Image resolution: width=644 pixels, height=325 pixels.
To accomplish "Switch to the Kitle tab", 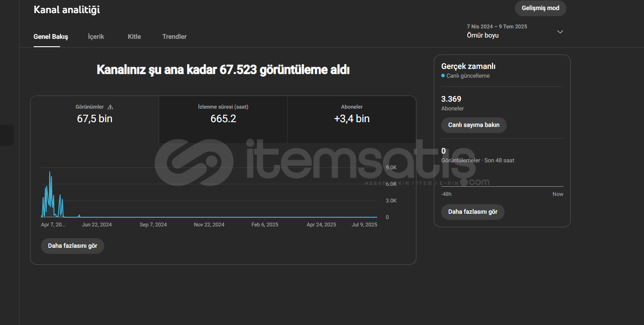I will (134, 37).
